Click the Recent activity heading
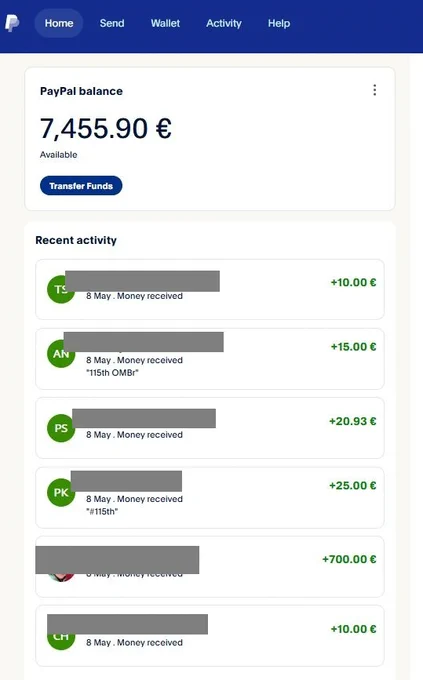The height and width of the screenshot is (680, 423). tap(76, 240)
